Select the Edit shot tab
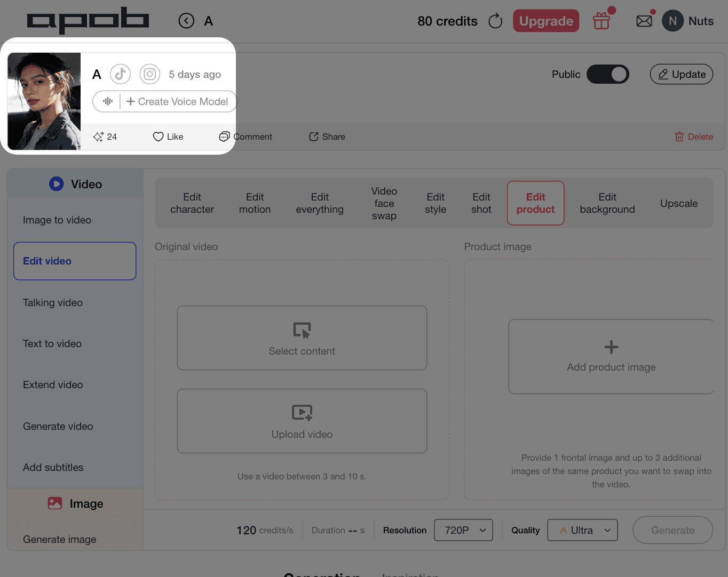728x577 pixels. click(x=481, y=203)
